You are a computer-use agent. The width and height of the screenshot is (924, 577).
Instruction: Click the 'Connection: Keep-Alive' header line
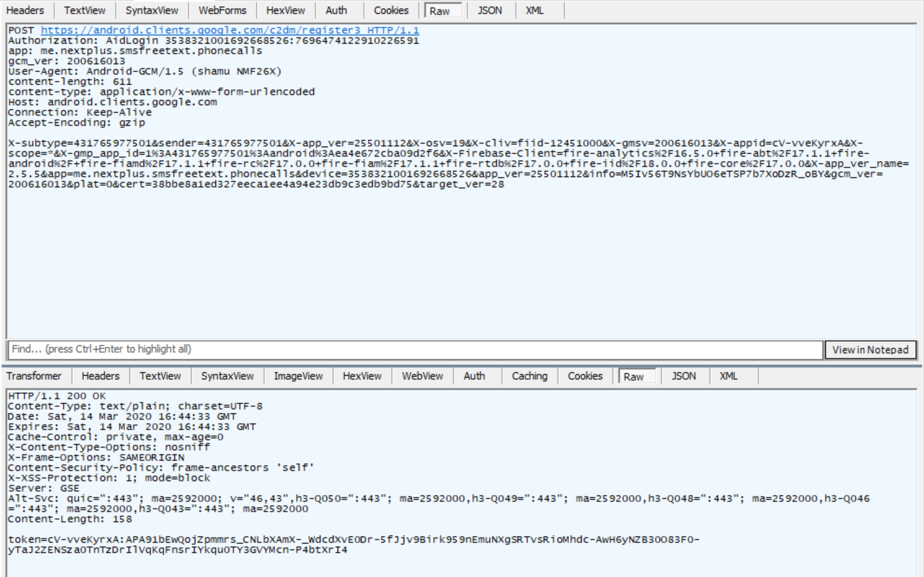(80, 112)
